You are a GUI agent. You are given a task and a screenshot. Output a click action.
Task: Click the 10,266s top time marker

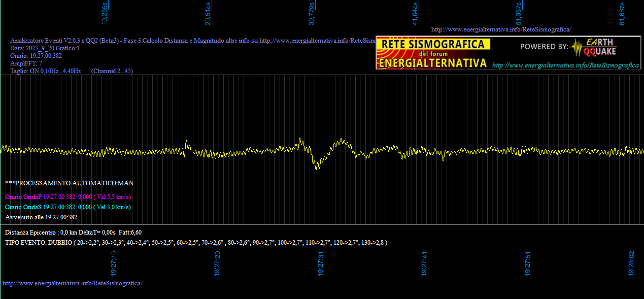tap(106, 13)
